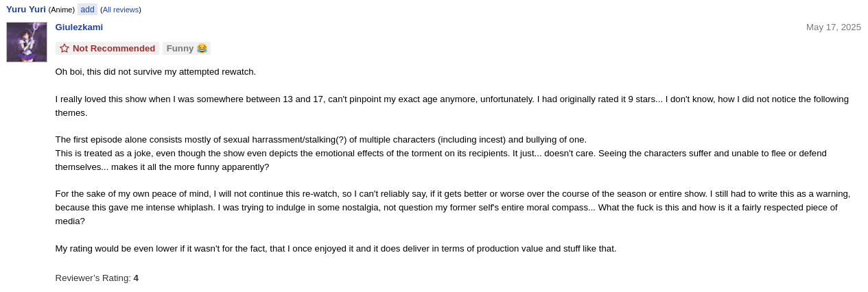Click the star icon in the recommendation tag
868x292 pixels.
click(64, 49)
